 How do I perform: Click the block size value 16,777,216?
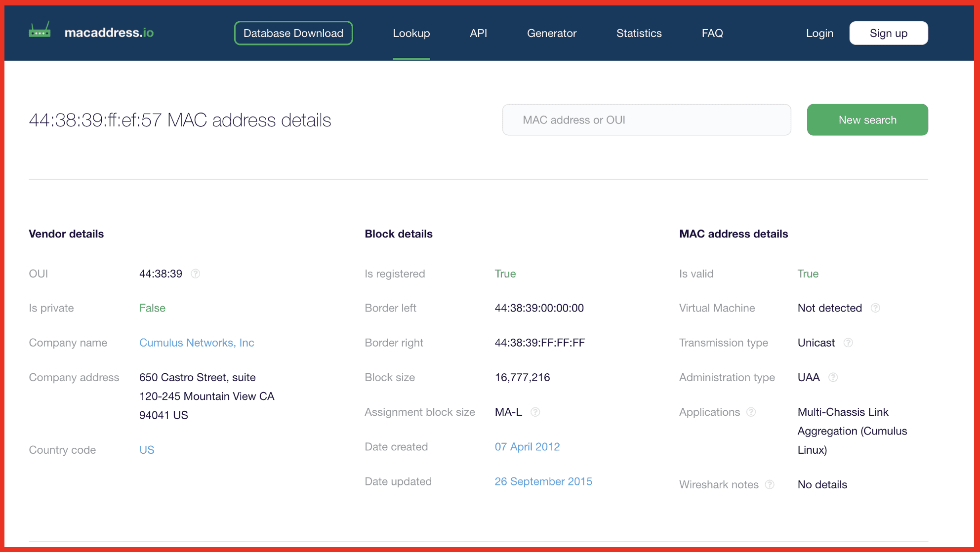tap(522, 377)
